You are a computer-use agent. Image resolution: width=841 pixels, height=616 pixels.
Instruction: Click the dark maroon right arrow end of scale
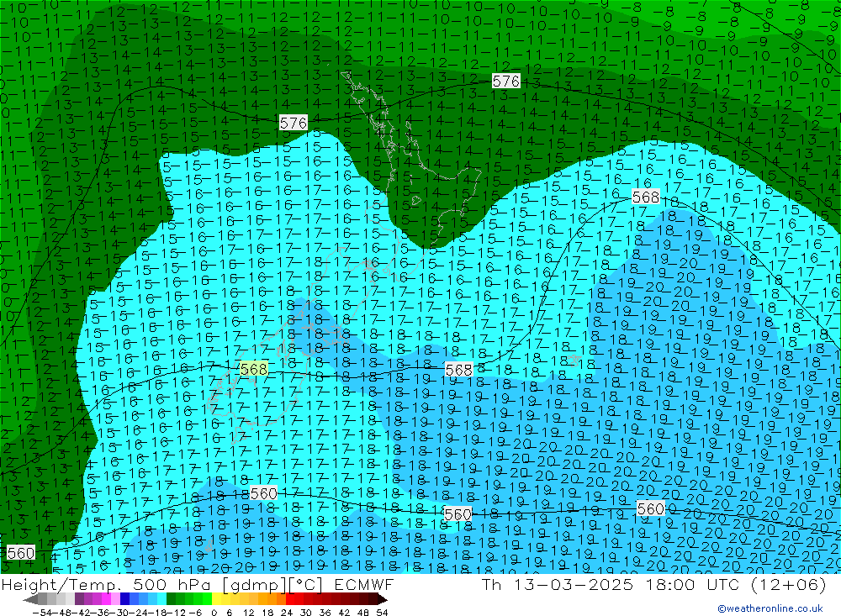coord(382,599)
